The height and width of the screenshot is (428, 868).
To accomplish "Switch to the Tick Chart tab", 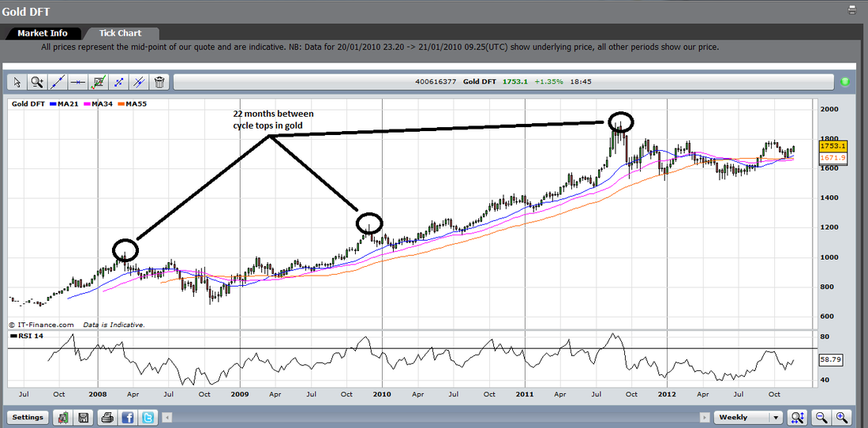I will [120, 33].
